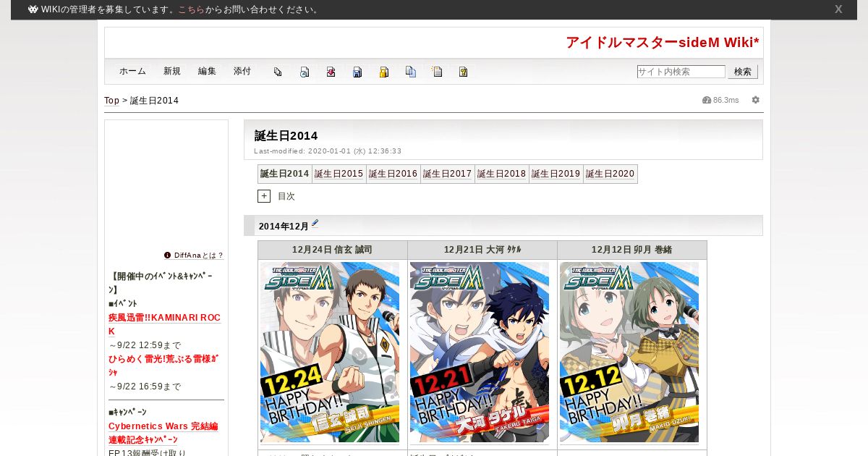Click the Last-modified date text

coord(328,151)
